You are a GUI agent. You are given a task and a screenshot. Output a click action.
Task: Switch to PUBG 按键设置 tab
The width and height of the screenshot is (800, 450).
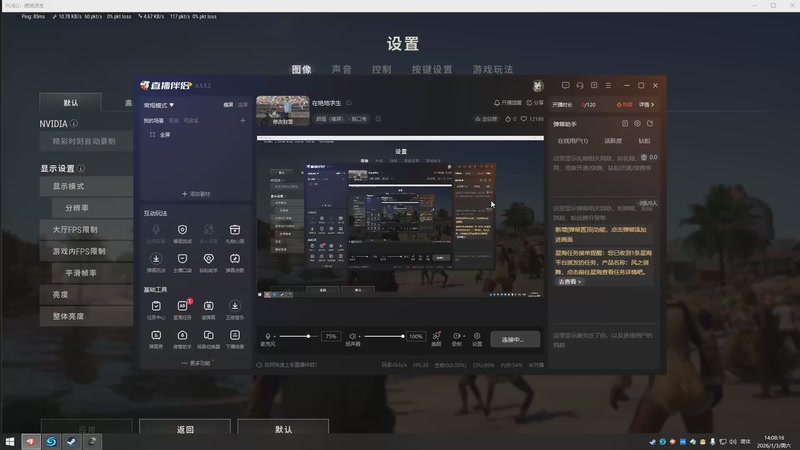[x=432, y=69]
